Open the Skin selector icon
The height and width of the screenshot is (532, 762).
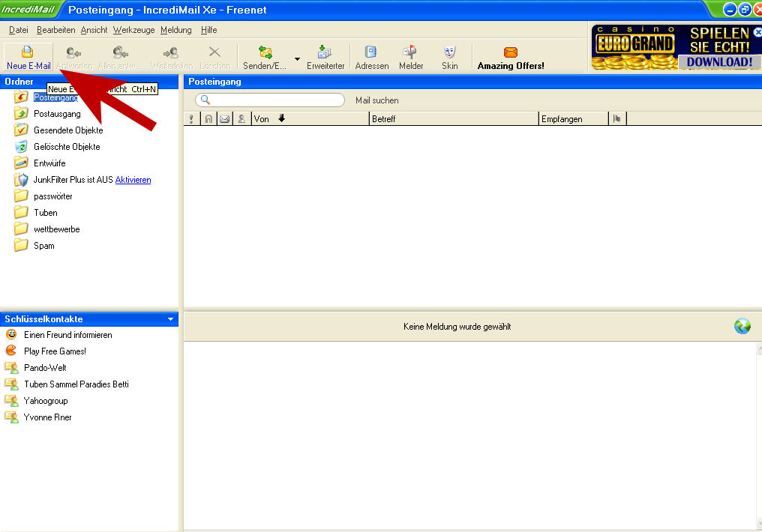coord(449,52)
